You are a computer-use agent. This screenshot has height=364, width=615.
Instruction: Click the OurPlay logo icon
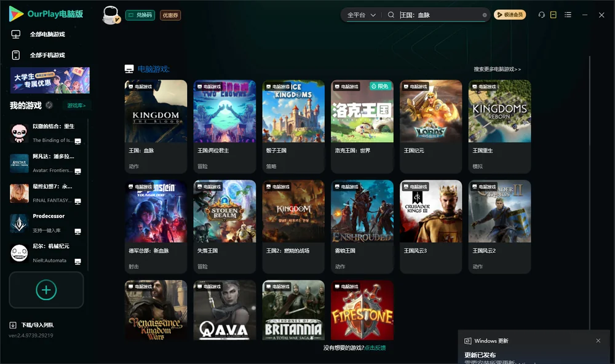click(x=16, y=14)
